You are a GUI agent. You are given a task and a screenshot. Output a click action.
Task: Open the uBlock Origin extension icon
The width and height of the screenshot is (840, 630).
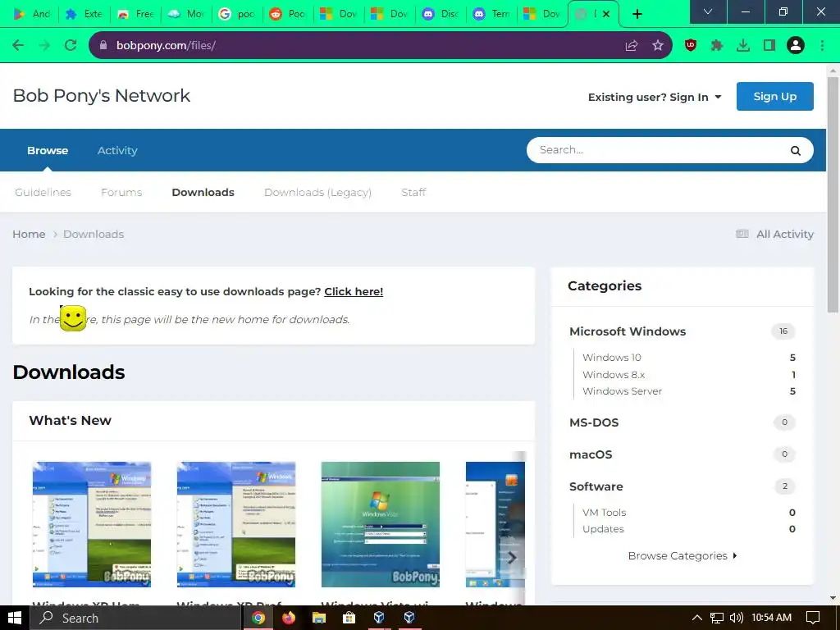click(x=691, y=46)
